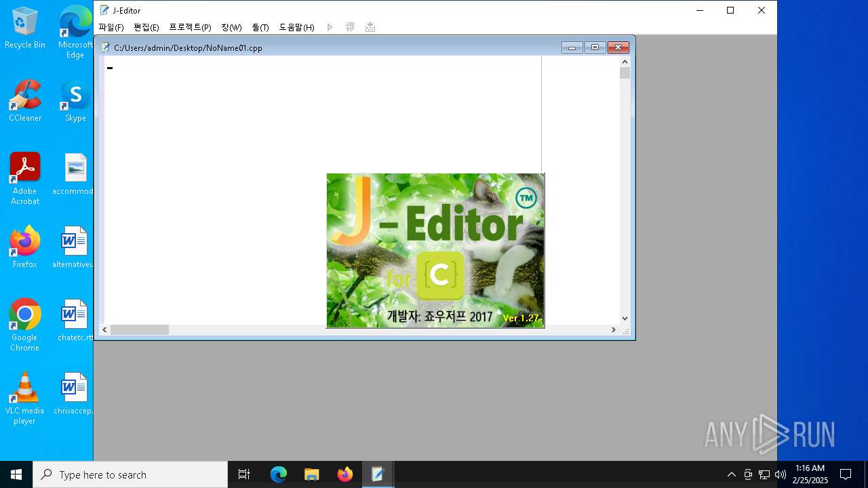Click the J-Editor taskbar button
Image resolution: width=868 pixels, height=488 pixels.
pos(378,474)
